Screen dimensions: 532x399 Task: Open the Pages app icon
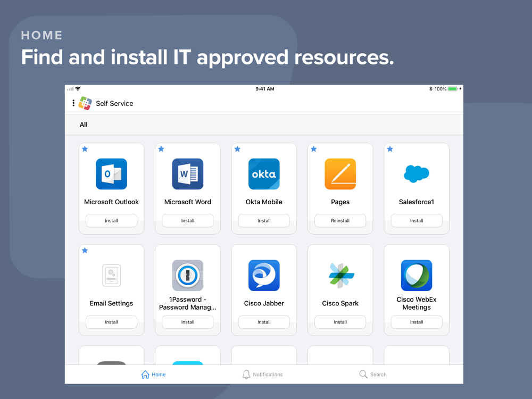[x=340, y=174]
